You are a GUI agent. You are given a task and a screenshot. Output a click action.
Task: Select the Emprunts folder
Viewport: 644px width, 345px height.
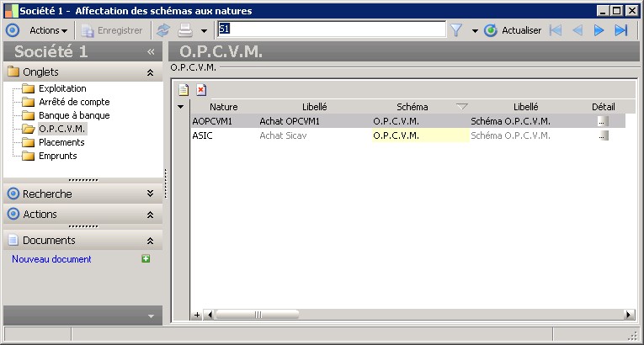click(x=58, y=156)
